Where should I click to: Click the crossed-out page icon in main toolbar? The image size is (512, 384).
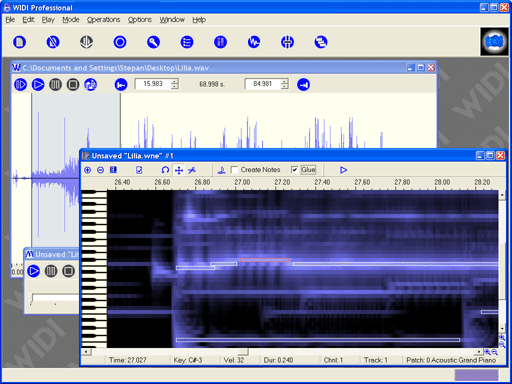(x=53, y=42)
